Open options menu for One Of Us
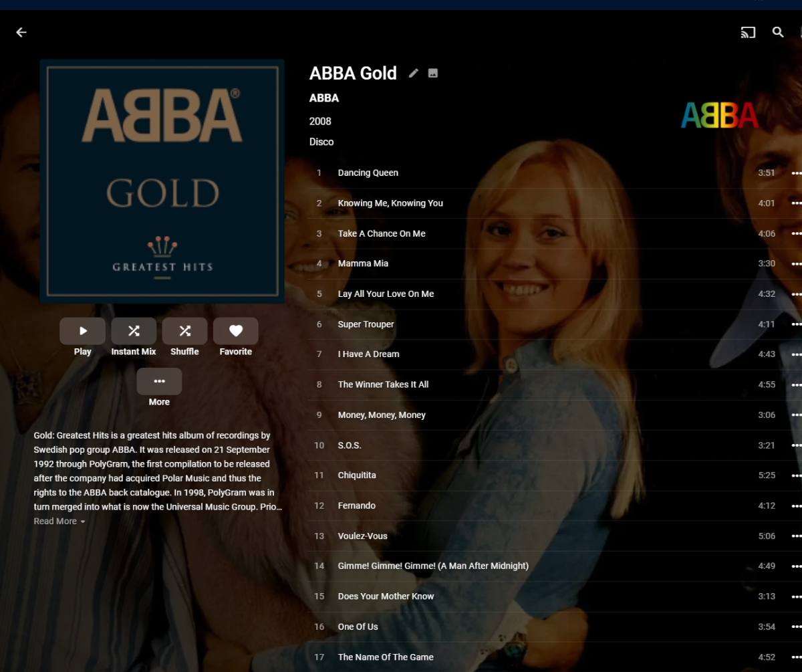Screen dimensions: 802x672 click(796, 627)
